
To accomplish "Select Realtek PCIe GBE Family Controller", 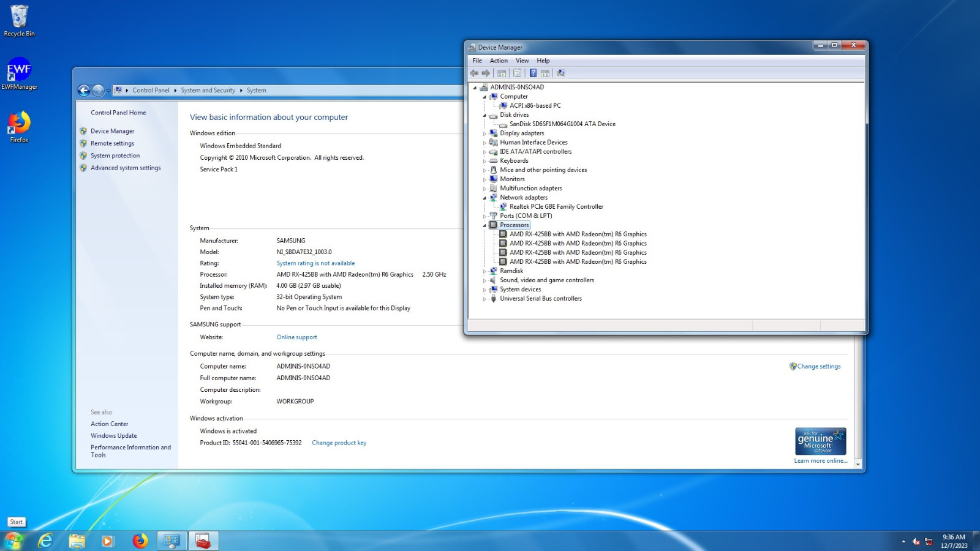I will point(556,207).
